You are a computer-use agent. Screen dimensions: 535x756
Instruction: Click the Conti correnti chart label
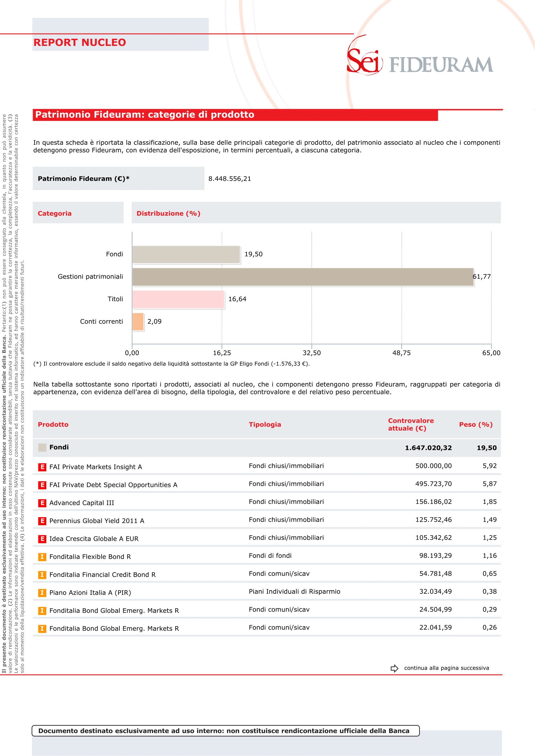(x=102, y=321)
